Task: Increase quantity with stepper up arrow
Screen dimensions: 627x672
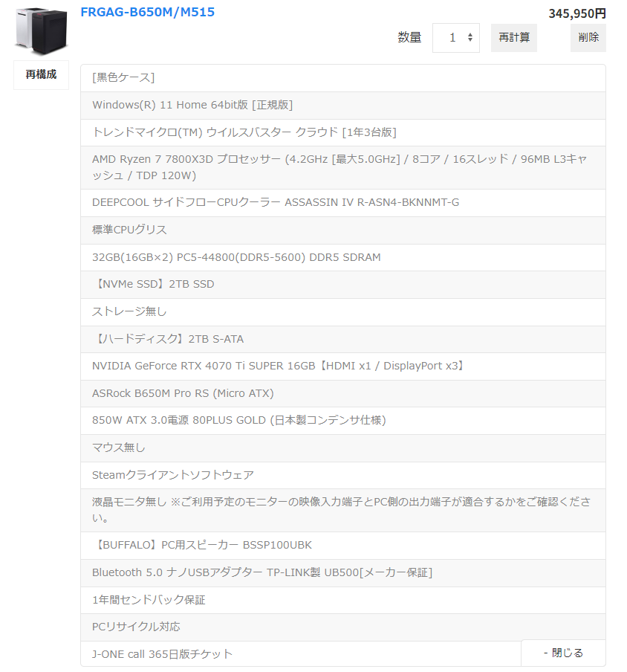Action: point(470,35)
